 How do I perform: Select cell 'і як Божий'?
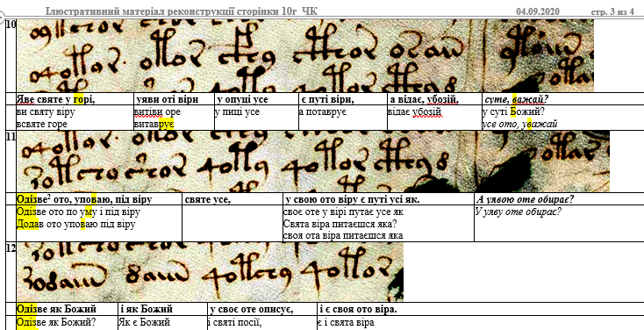pyautogui.click(x=162, y=309)
